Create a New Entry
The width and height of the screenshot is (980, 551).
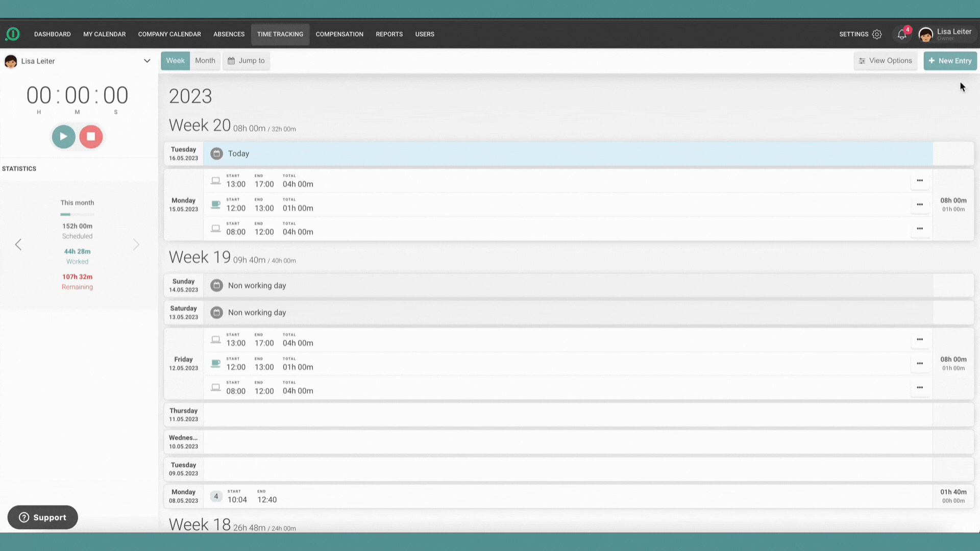pos(949,61)
